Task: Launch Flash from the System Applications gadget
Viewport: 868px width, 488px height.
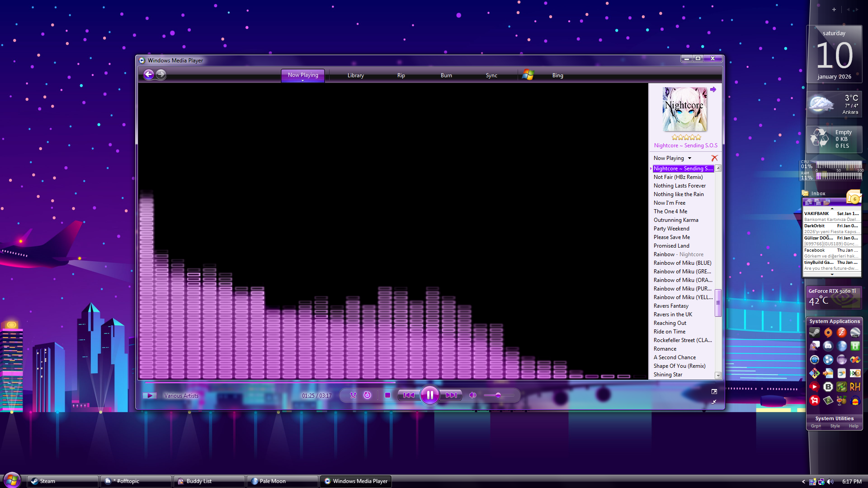Action: tap(841, 333)
